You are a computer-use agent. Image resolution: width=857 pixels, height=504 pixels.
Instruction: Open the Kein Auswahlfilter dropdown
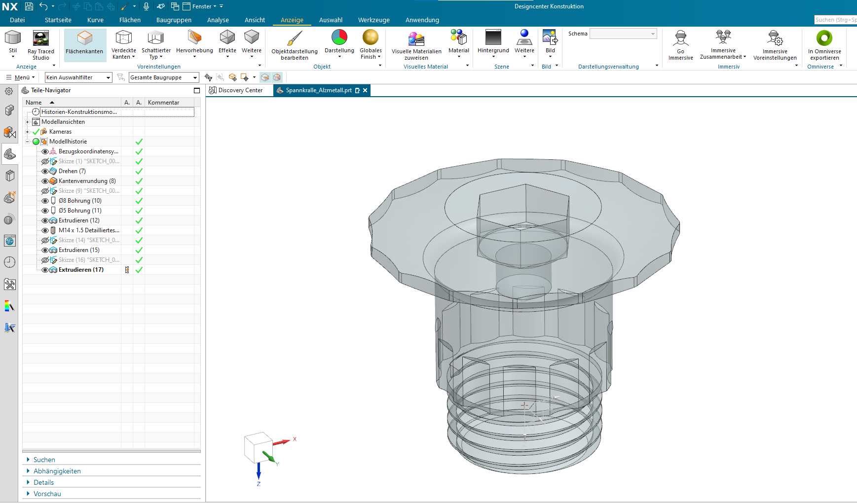(78, 77)
